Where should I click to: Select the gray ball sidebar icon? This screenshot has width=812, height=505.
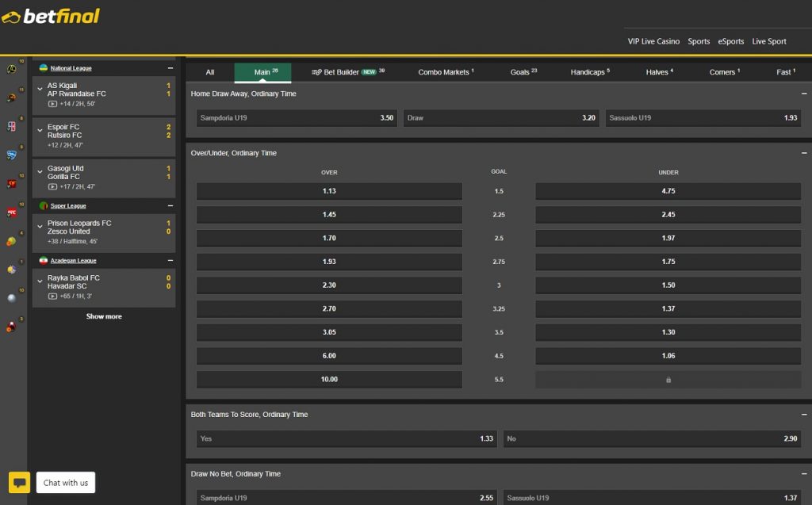pos(11,298)
